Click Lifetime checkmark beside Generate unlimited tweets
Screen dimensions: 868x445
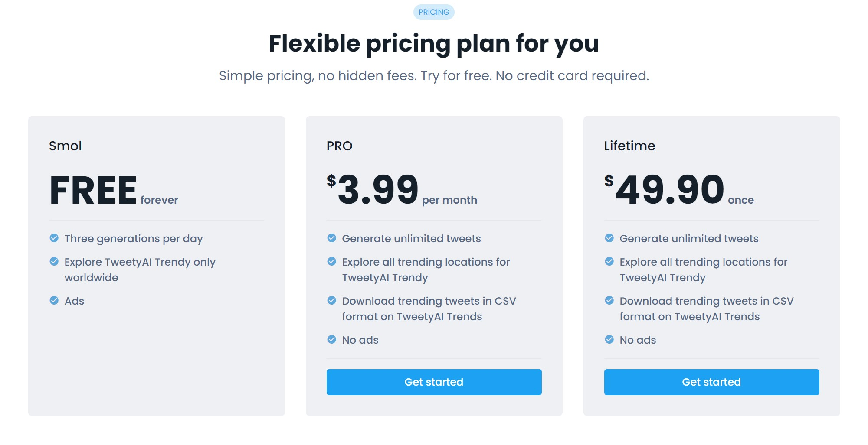click(x=609, y=238)
